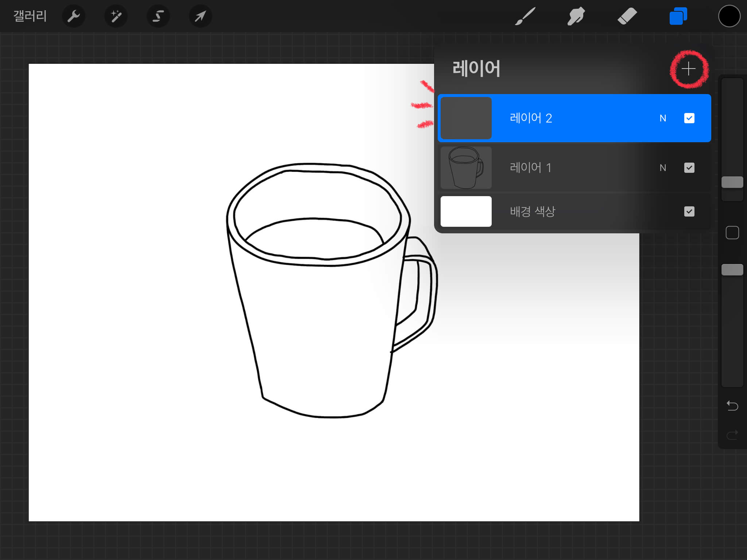Toggle visibility of 레이어 1

click(x=689, y=168)
